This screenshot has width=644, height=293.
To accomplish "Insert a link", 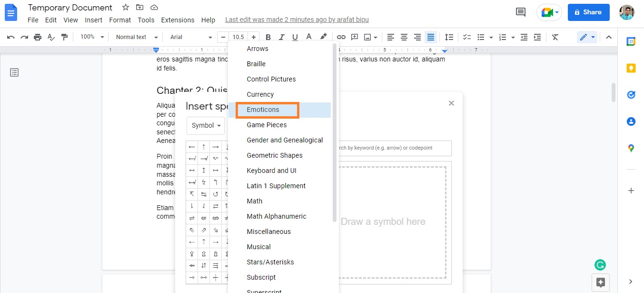I will 341,37.
